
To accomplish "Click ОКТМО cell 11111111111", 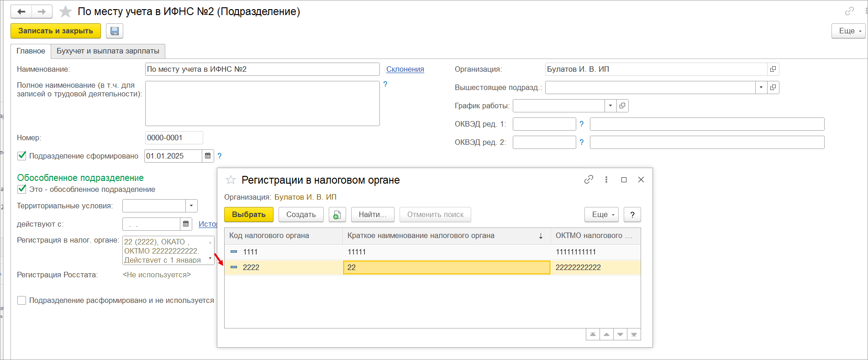I will pyautogui.click(x=595, y=252).
